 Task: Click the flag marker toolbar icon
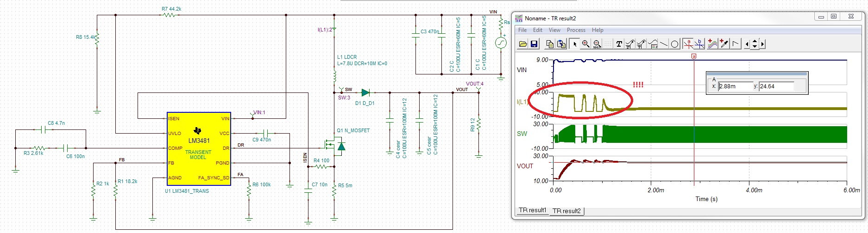(735, 44)
